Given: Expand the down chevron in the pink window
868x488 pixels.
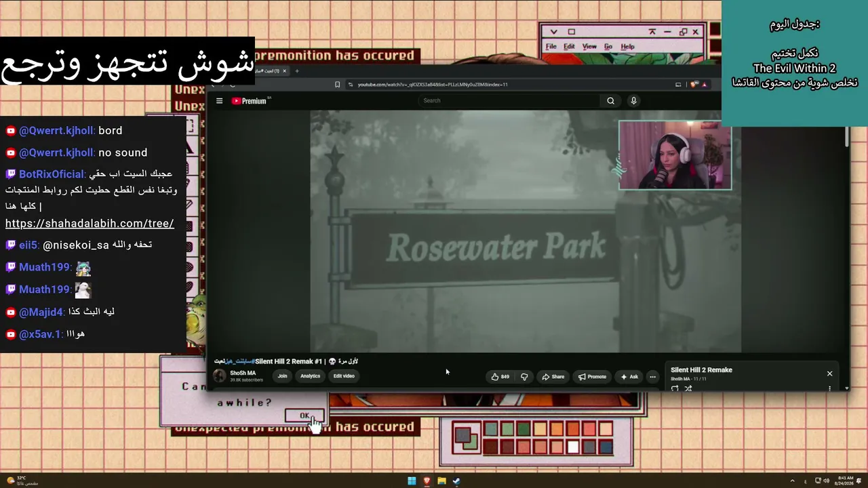Looking at the screenshot, I should tap(553, 32).
